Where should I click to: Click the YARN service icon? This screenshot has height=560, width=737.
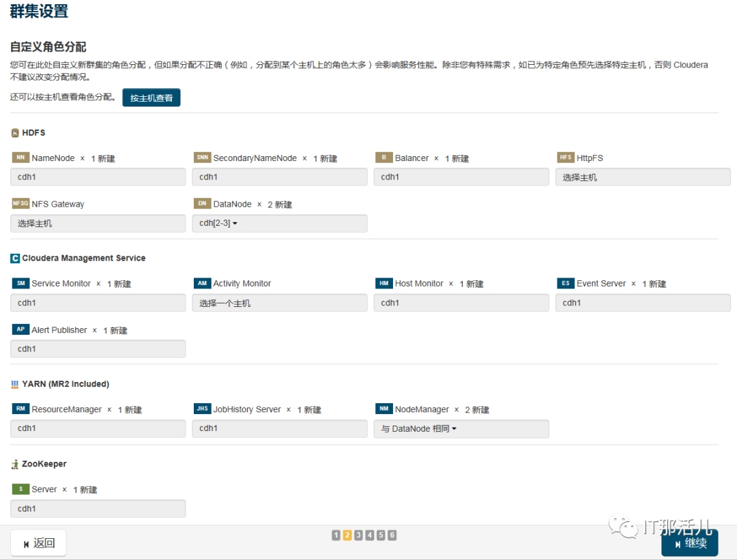(15, 384)
